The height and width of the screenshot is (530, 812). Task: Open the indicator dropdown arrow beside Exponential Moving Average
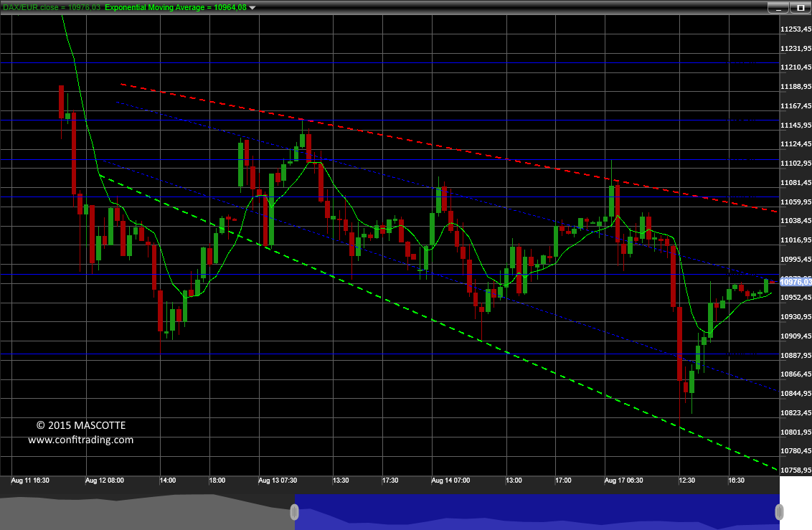point(252,8)
